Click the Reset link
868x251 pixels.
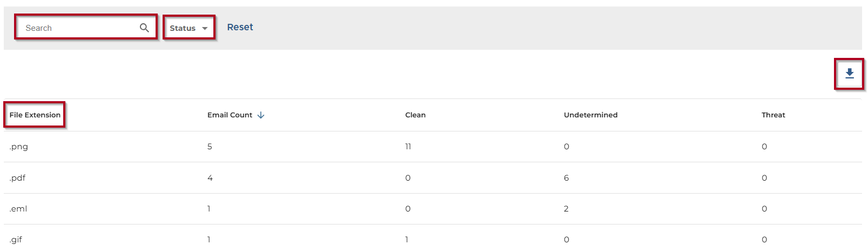240,27
